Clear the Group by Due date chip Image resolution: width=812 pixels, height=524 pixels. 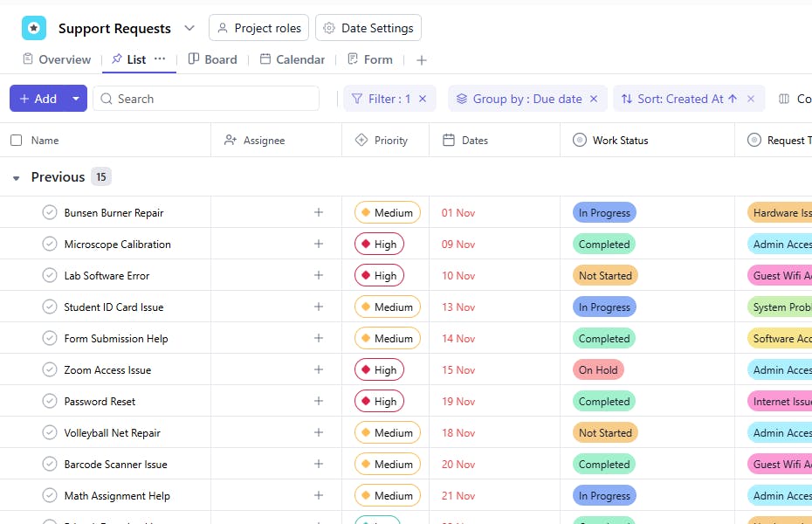click(x=594, y=99)
